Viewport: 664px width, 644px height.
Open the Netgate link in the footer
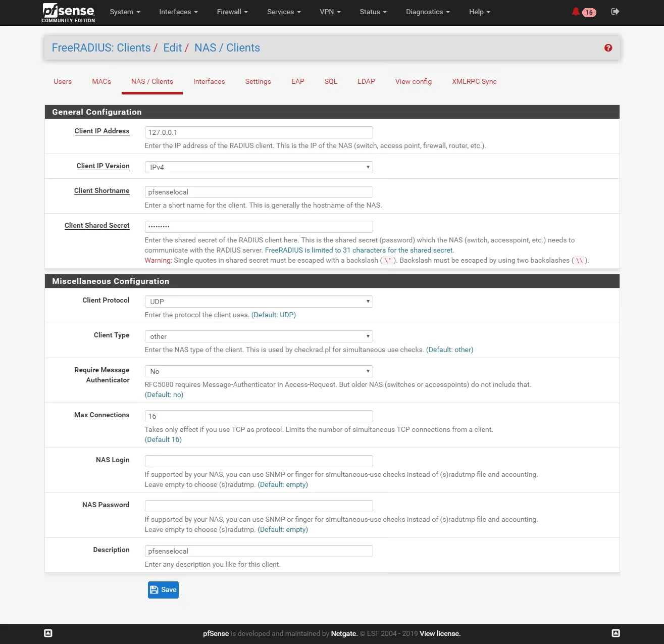pyautogui.click(x=344, y=633)
